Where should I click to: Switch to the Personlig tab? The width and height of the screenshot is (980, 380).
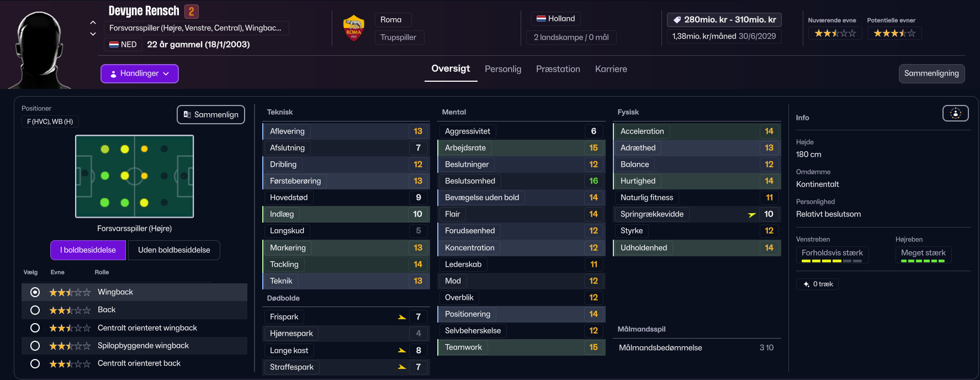[x=503, y=69]
